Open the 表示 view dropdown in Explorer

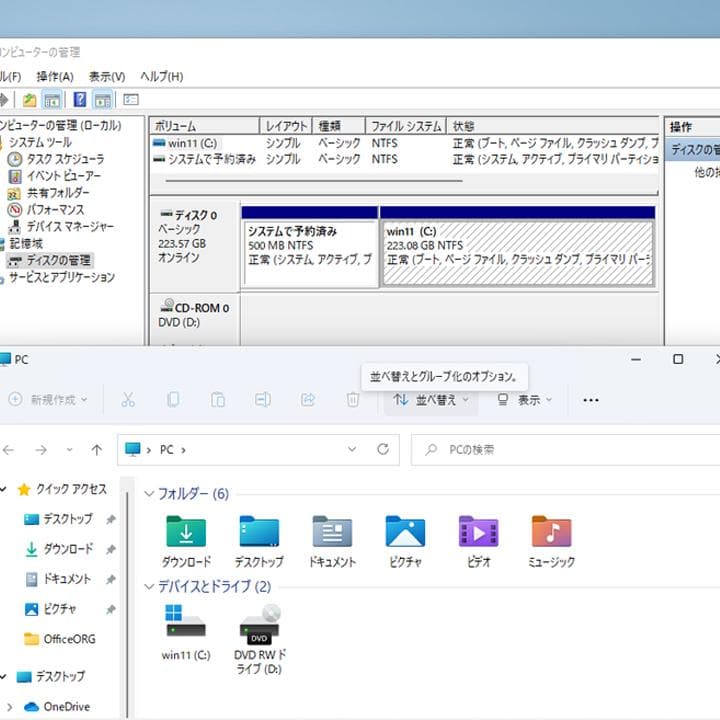coord(525,400)
